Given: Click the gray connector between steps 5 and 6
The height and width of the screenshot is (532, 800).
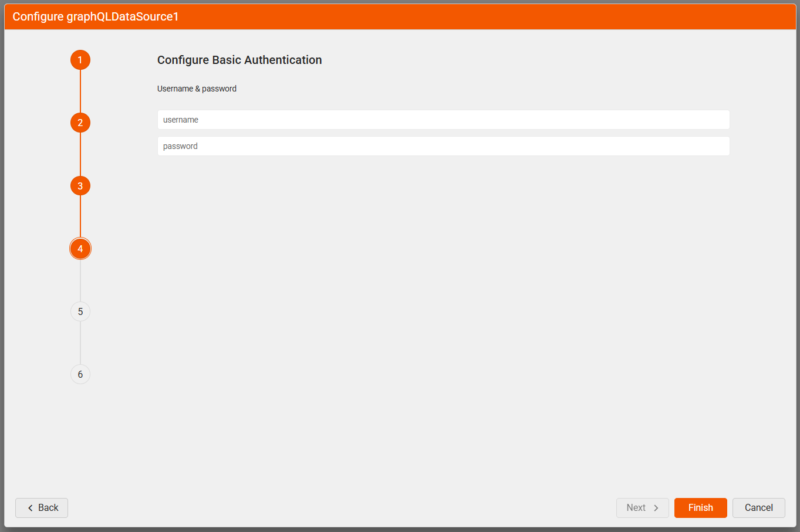Looking at the screenshot, I should click(x=80, y=343).
